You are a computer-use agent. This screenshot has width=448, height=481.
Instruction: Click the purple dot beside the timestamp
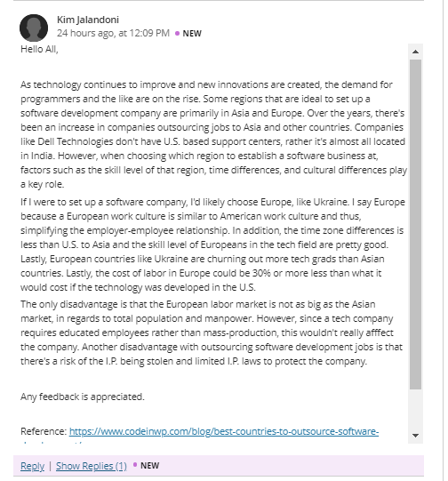tap(177, 33)
